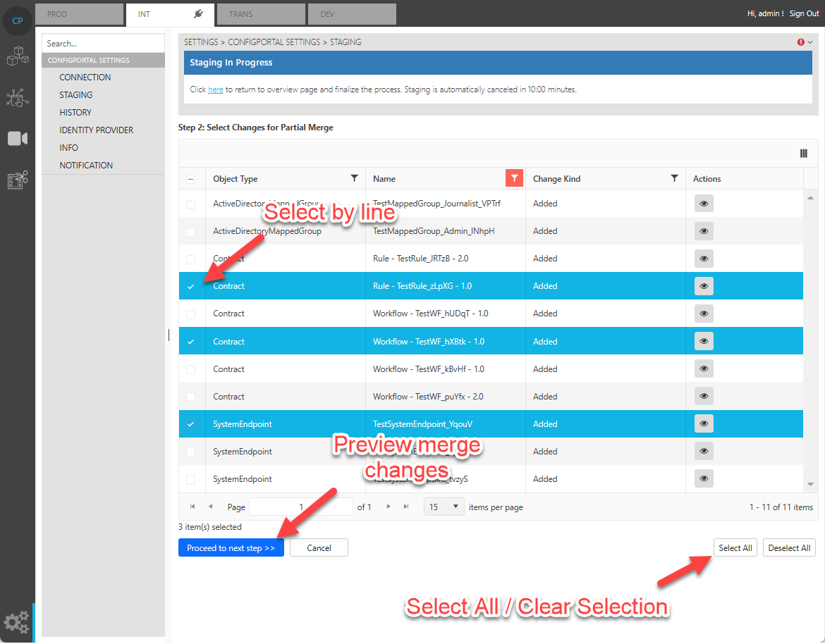Open the Change Kind column filter

point(675,179)
